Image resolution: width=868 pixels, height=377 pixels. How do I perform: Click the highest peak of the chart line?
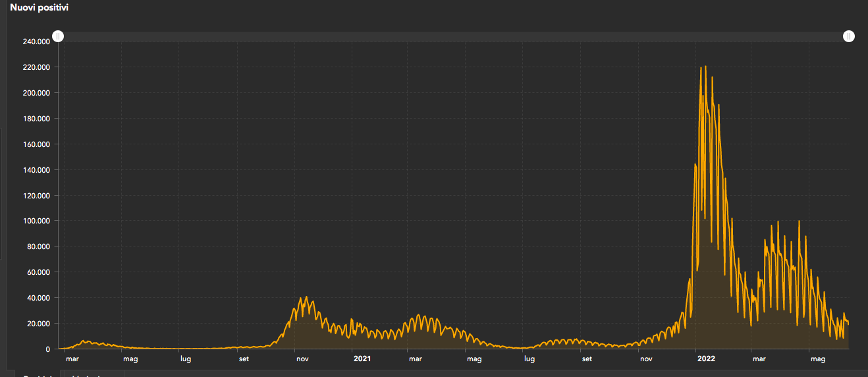tap(705, 67)
